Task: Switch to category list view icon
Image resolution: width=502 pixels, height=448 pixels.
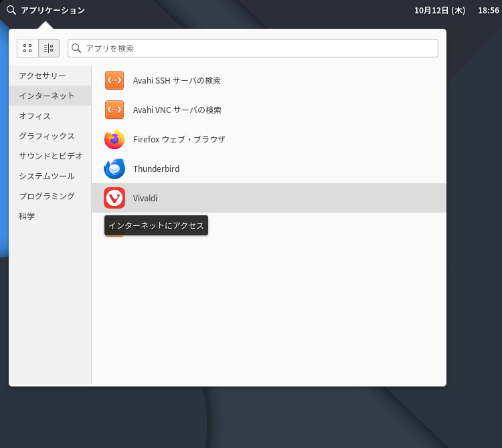Action: (49, 48)
